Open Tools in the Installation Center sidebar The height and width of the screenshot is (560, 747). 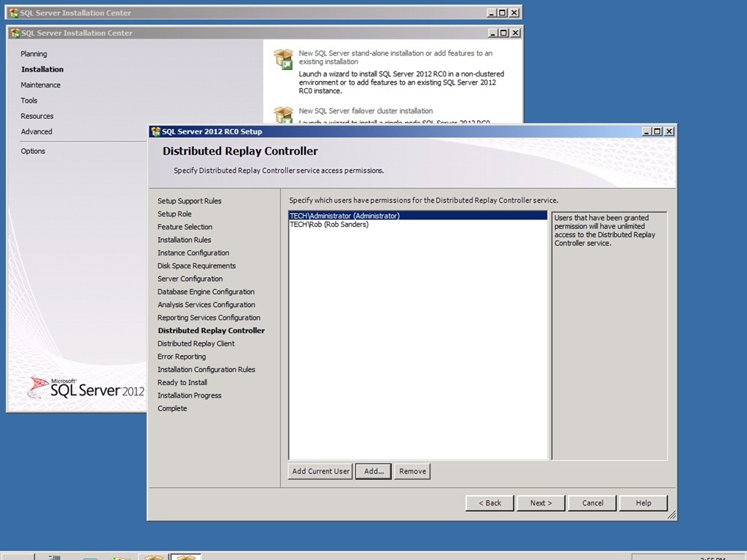(29, 101)
